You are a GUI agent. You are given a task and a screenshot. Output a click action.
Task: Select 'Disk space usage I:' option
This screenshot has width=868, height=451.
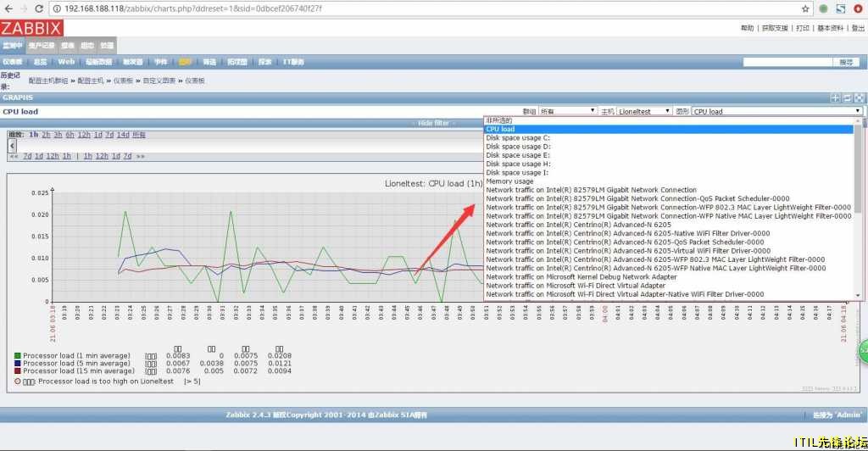pyautogui.click(x=669, y=173)
